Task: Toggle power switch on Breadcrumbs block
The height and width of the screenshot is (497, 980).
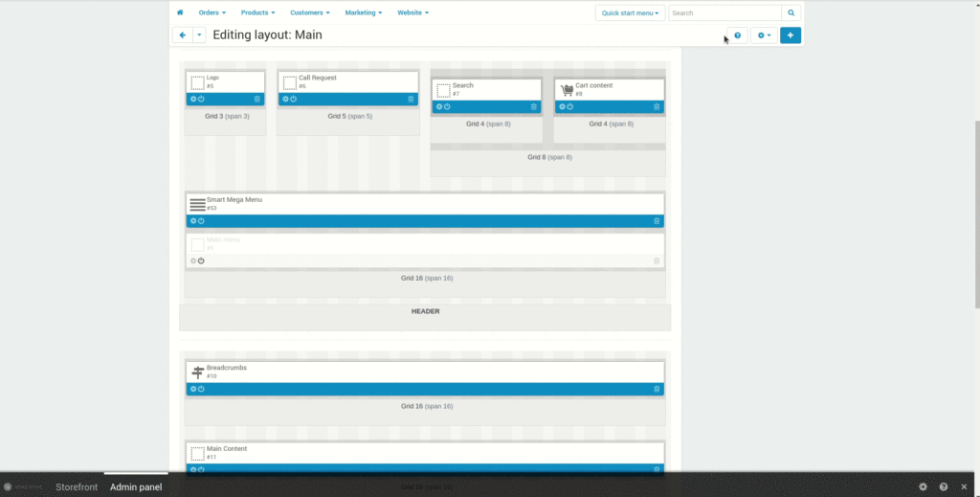Action: 201,389
